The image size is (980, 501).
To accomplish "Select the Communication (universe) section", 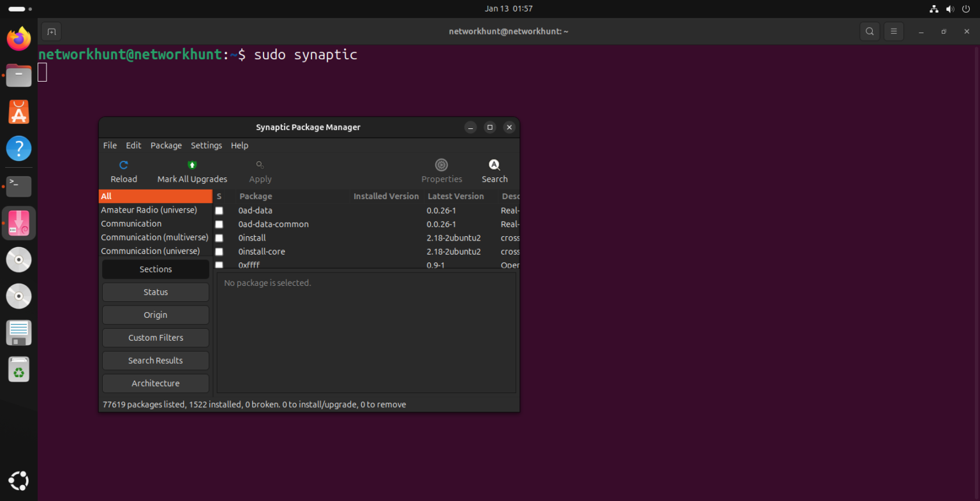I will coord(151,251).
